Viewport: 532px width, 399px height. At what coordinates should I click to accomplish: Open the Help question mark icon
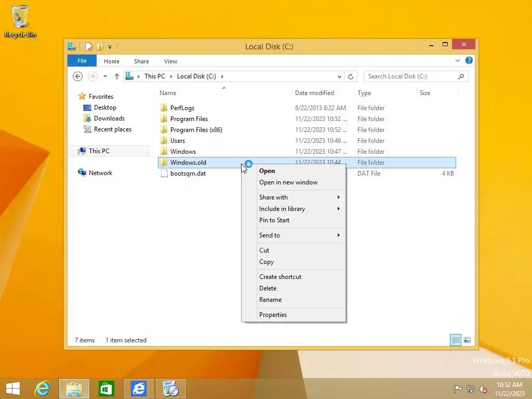[469, 60]
